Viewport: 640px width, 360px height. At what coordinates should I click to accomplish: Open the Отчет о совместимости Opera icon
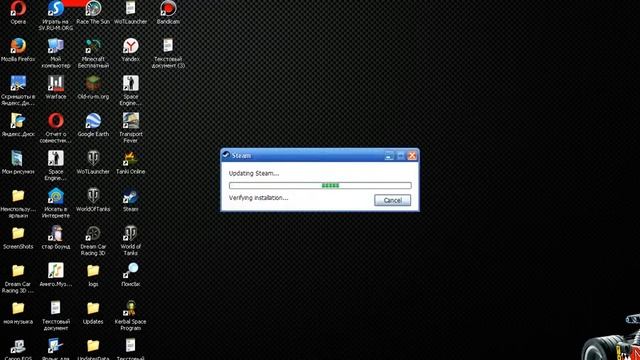(56, 121)
